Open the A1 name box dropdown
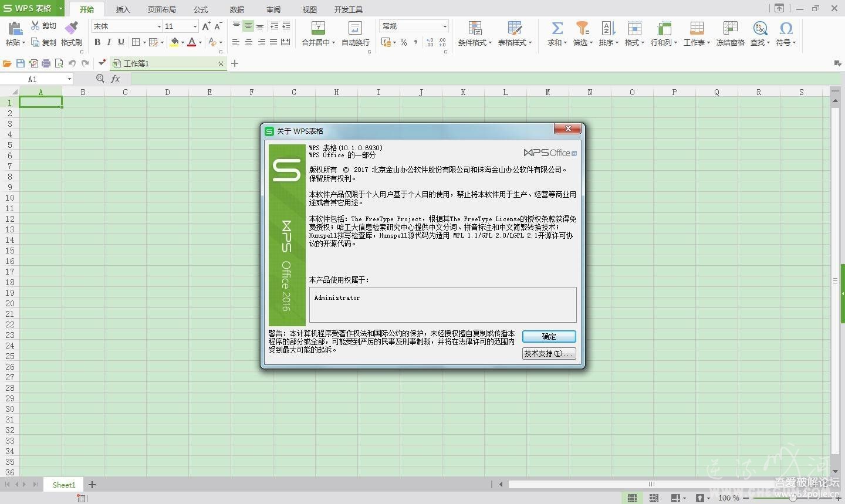 (69, 79)
